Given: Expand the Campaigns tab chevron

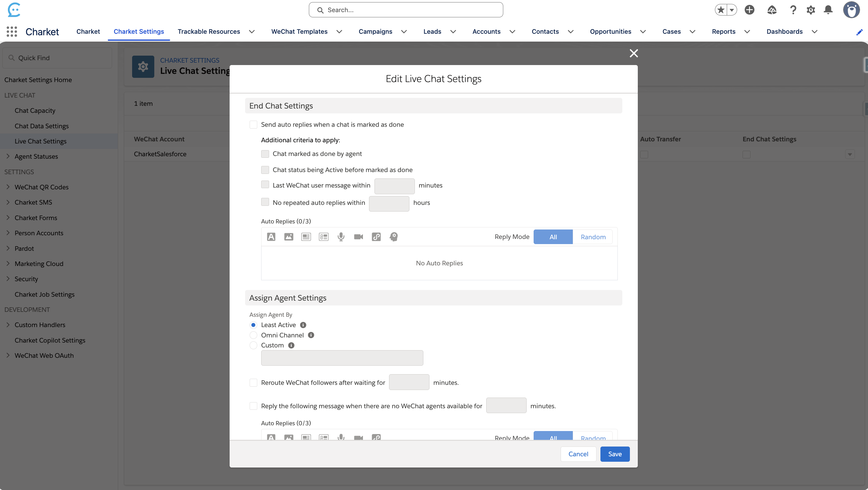Looking at the screenshot, I should coord(404,32).
